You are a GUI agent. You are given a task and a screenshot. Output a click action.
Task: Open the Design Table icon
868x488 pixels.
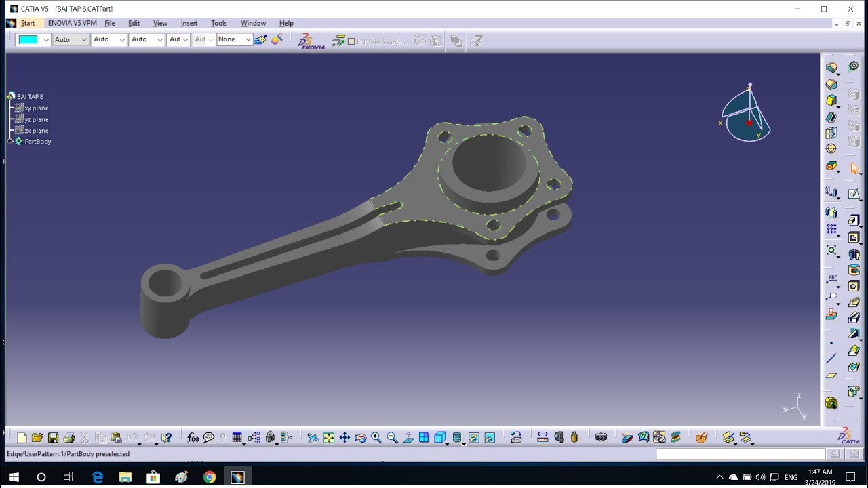(x=237, y=438)
